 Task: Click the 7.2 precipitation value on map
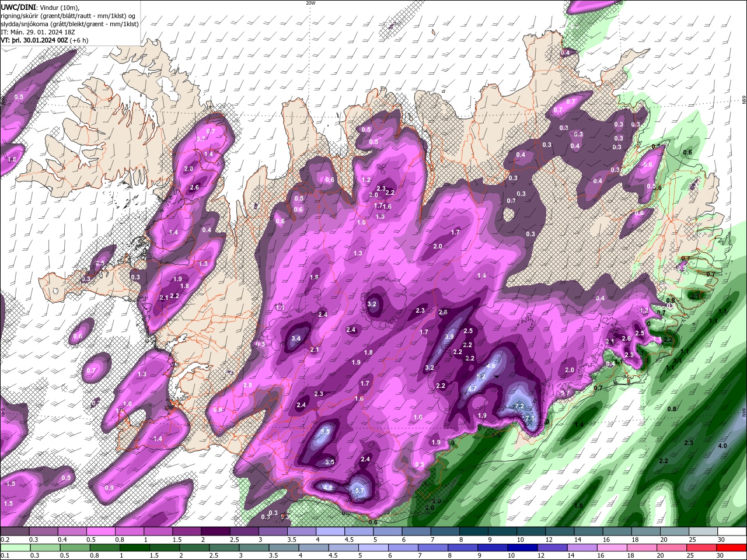click(x=519, y=406)
